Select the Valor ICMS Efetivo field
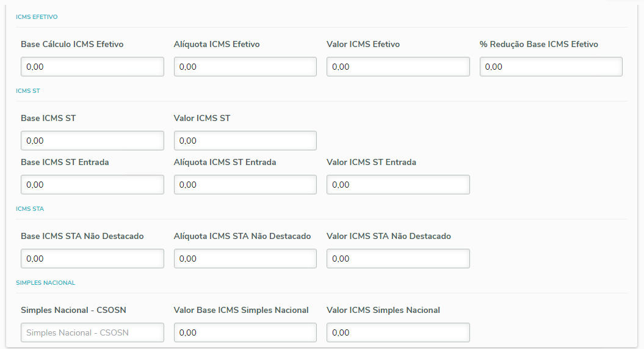Viewport: 644px width, 349px height. point(398,67)
